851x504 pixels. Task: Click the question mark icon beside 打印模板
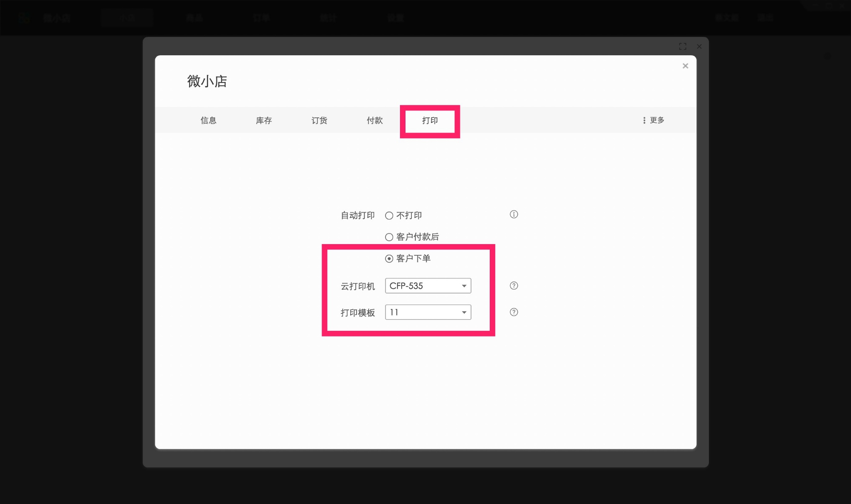point(514,312)
